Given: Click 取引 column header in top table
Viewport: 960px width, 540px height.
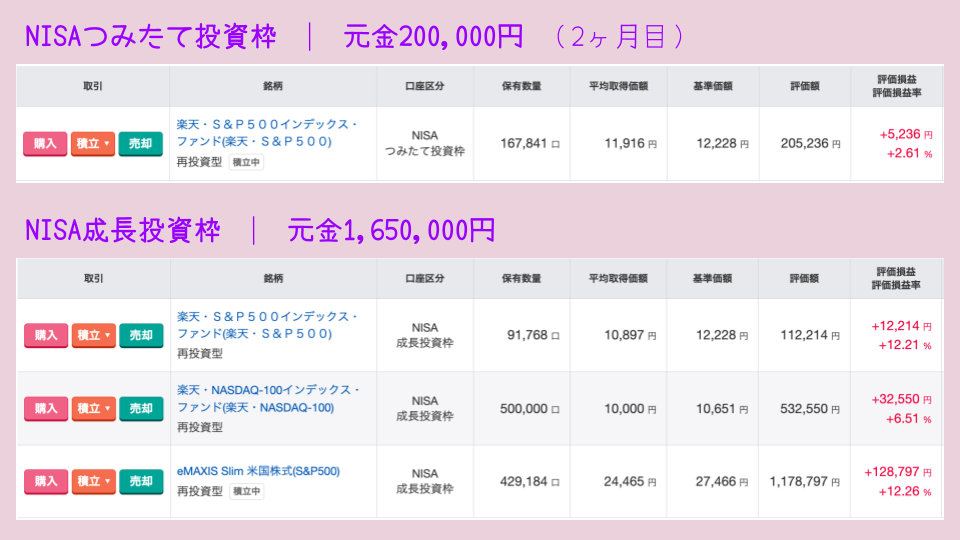Looking at the screenshot, I should (93, 86).
